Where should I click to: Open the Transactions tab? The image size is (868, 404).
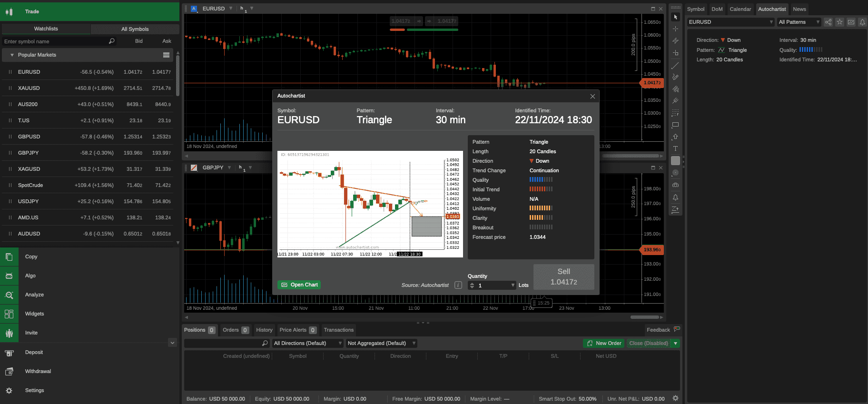338,330
